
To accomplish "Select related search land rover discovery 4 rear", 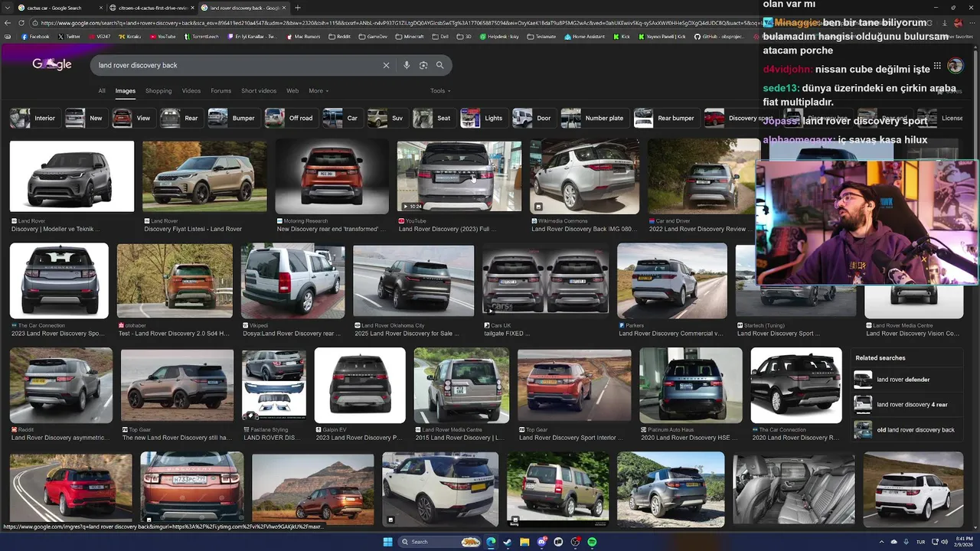I will pyautogui.click(x=909, y=405).
